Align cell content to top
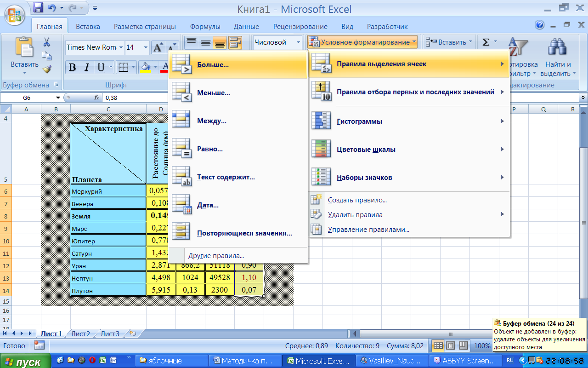588x368 pixels. 191,43
